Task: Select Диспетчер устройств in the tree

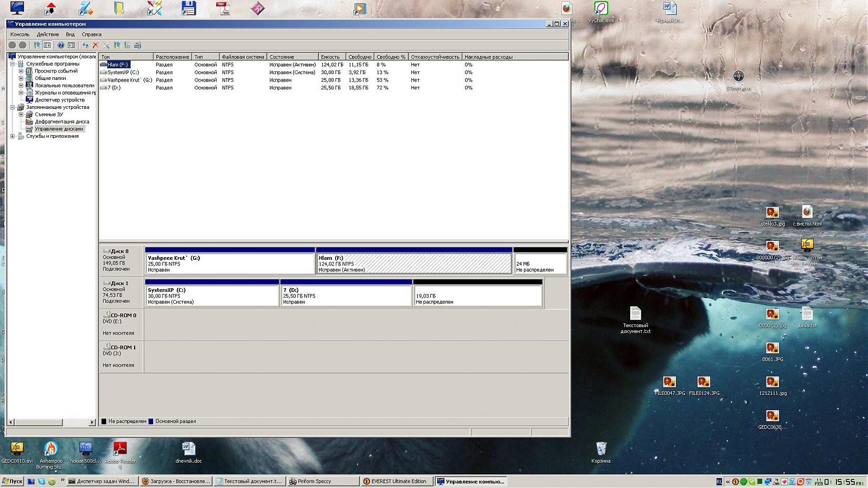Action: tap(59, 100)
